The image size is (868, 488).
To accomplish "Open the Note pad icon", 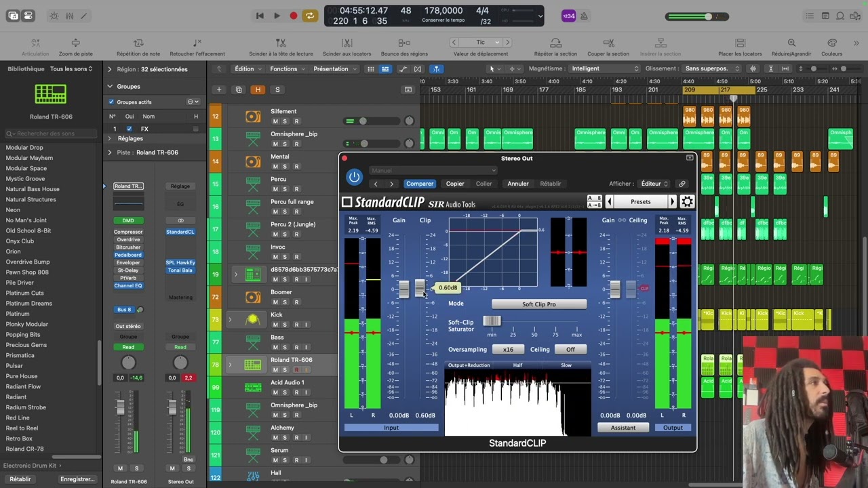I will (x=827, y=16).
